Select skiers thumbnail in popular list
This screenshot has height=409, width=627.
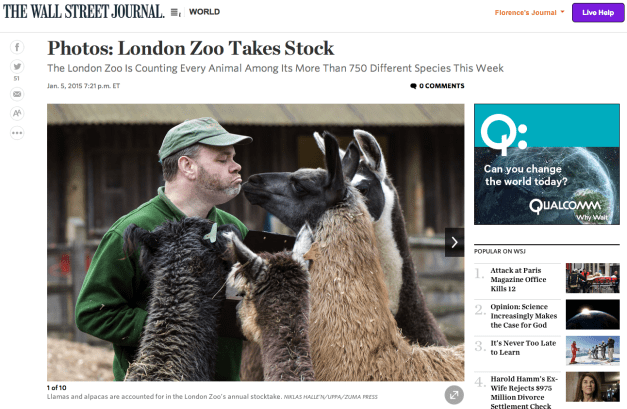click(593, 351)
